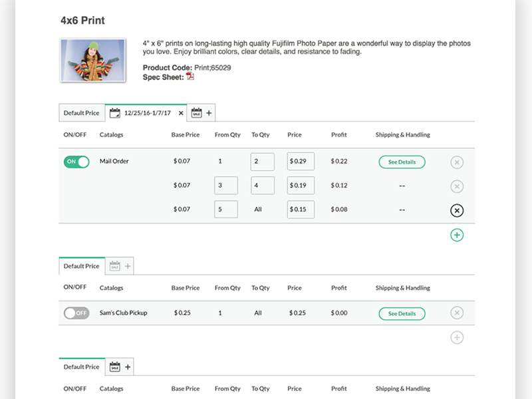This screenshot has height=399, width=532.
Task: Open the Spec Sheet PDF icon
Action: tap(190, 76)
